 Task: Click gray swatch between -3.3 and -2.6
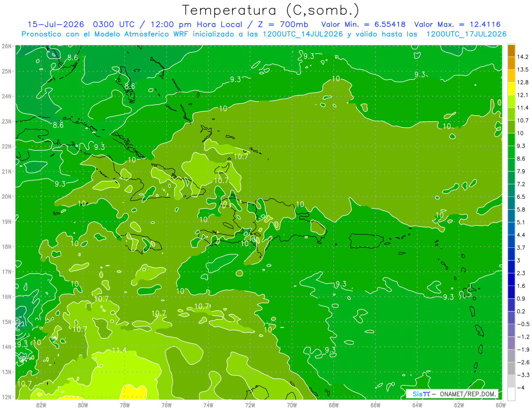point(511,368)
